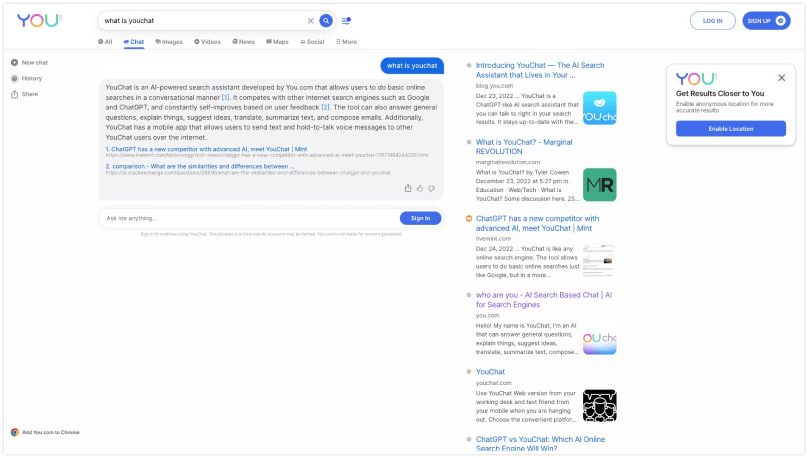Click the Ask me anything input field

[x=250, y=218]
